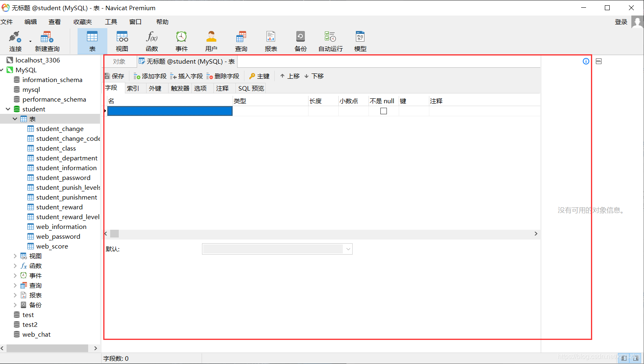Image resolution: width=644 pixels, height=364 pixels.
Task: Click the user avatar icon
Action: (637, 22)
